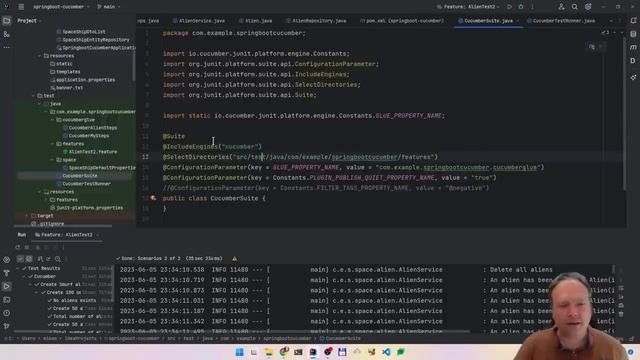The height and width of the screenshot is (360, 640).
Task: Open the Notifications bell
Action: (x=633, y=21)
